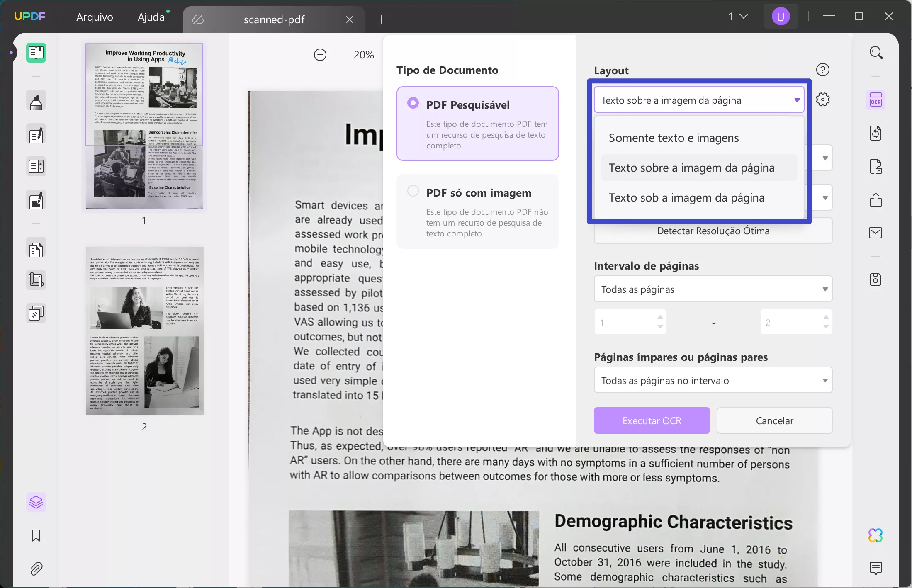The image size is (912, 588).
Task: Select the Comment highlighter tool
Action: [36, 101]
